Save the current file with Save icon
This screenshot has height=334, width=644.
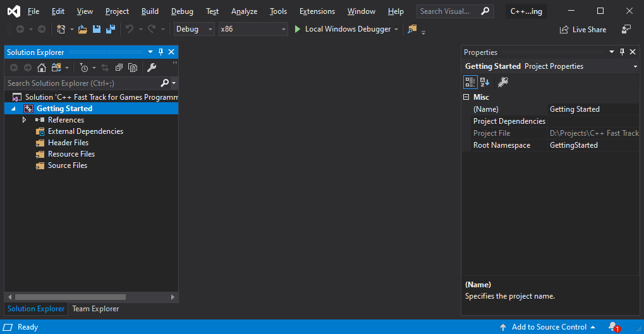[97, 29]
